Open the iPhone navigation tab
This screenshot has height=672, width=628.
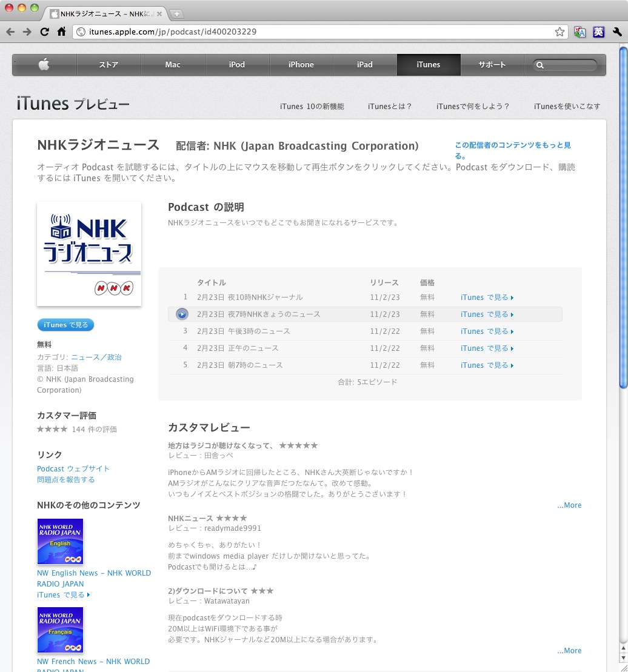click(x=301, y=65)
